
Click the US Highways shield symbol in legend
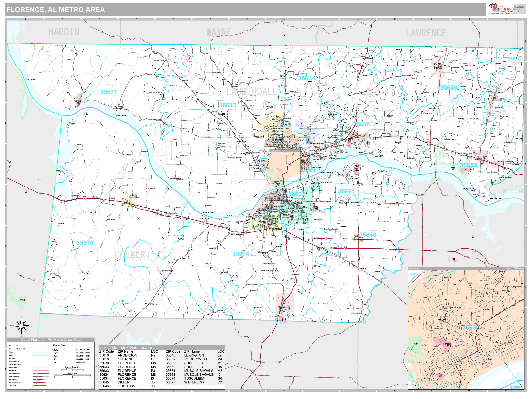click(x=37, y=380)
